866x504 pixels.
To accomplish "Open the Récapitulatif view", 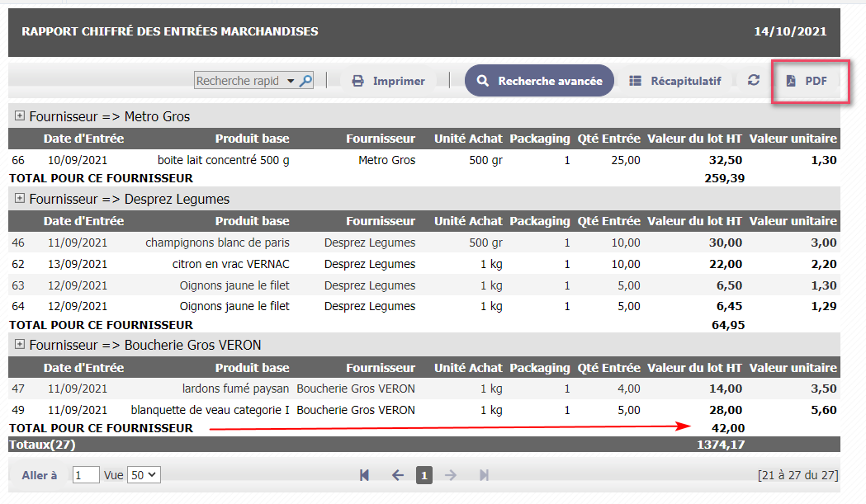I will point(675,81).
